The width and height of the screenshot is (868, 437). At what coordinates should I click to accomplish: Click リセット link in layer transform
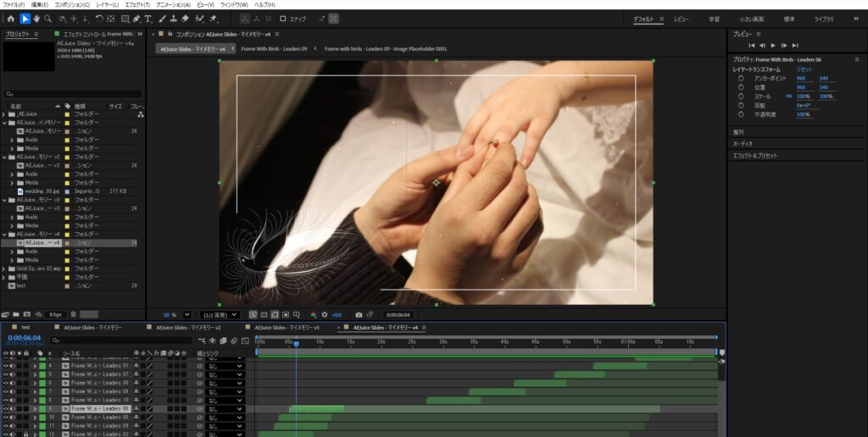coord(804,69)
